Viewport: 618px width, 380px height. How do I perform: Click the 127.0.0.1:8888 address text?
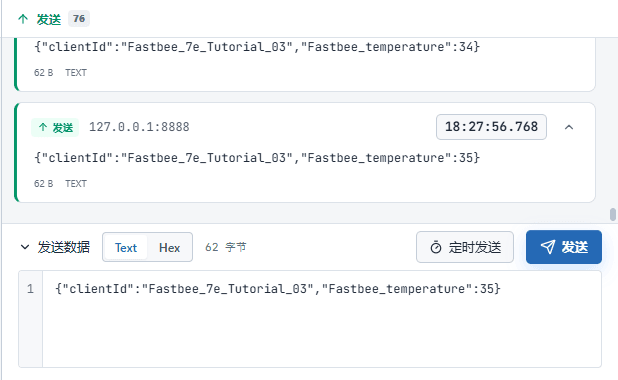pyautogui.click(x=139, y=127)
